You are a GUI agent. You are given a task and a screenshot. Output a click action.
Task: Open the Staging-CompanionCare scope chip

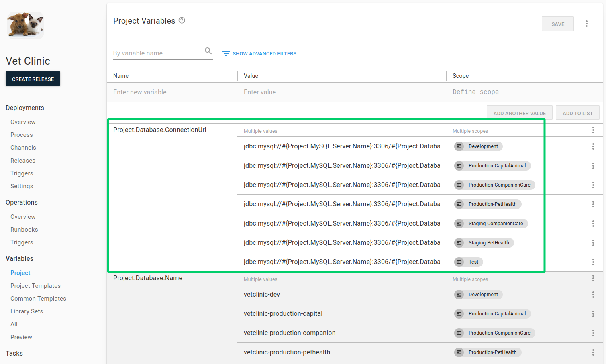(490, 223)
